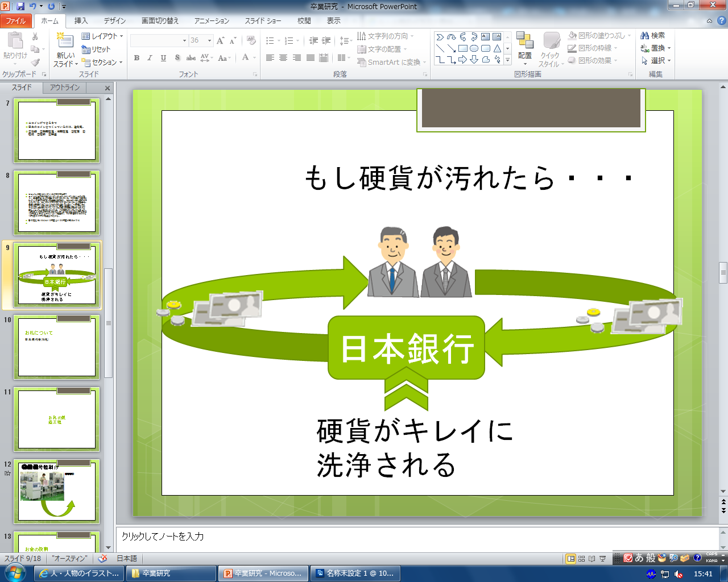Select the Right Arrow shape in gallery

[463, 59]
